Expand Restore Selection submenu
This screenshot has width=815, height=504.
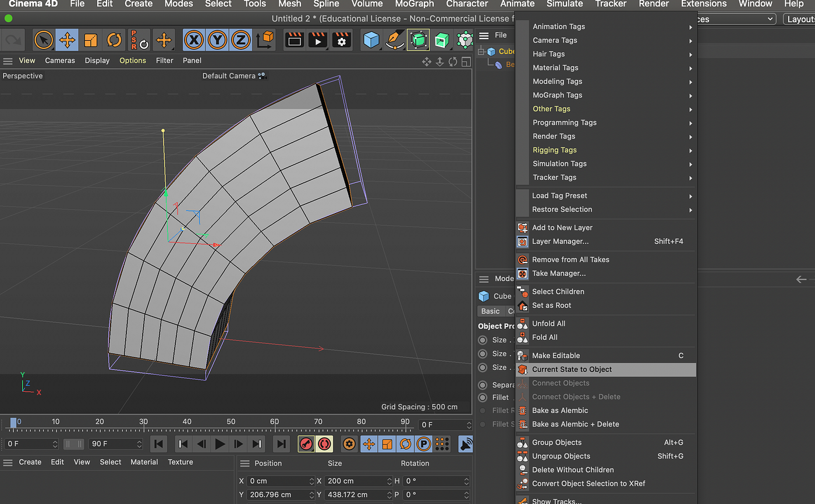606,210
